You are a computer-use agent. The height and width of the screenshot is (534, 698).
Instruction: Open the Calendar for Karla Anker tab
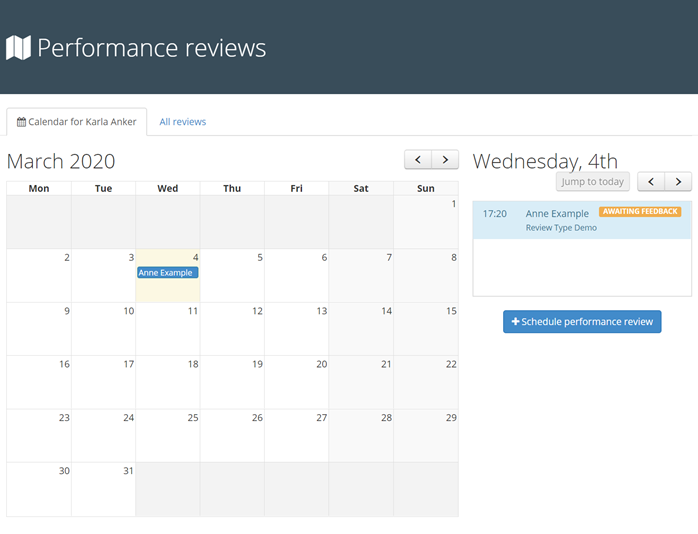(77, 122)
